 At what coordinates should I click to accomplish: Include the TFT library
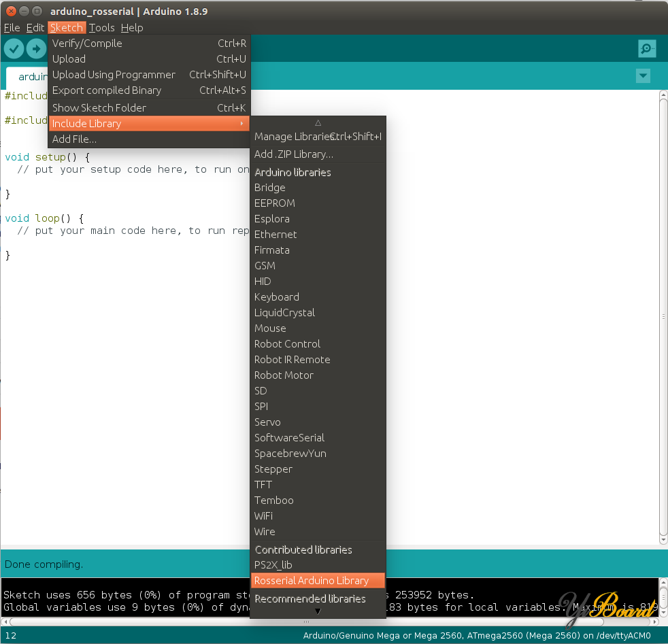[x=318, y=485]
